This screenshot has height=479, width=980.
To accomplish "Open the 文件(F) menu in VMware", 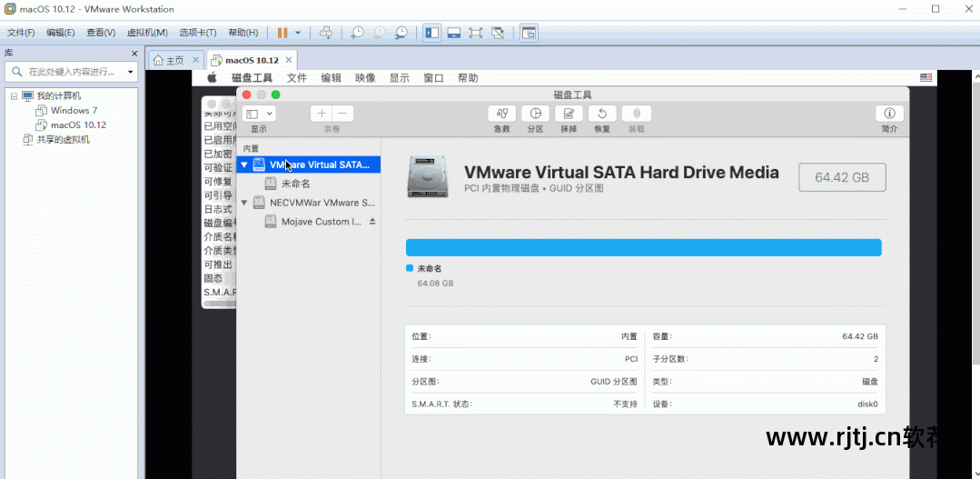I will click(21, 33).
